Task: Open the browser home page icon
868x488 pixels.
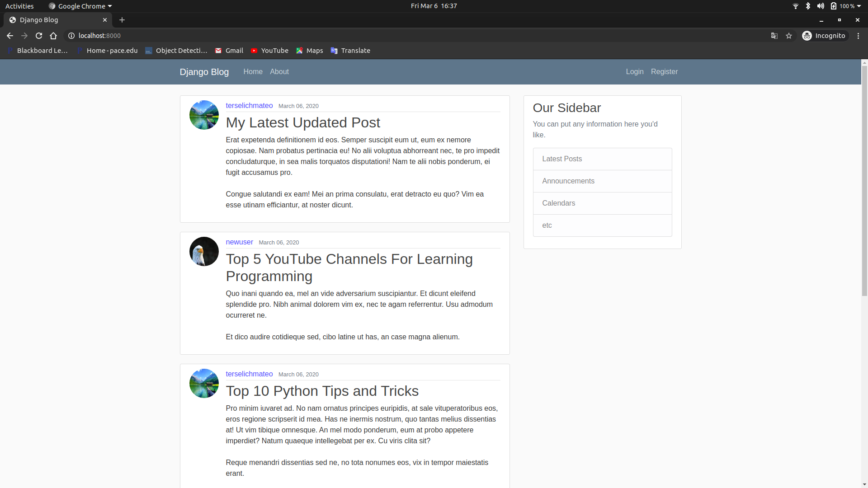Action: 53,36
